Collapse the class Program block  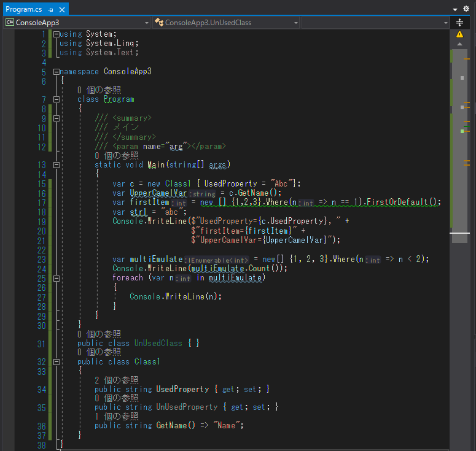point(56,99)
